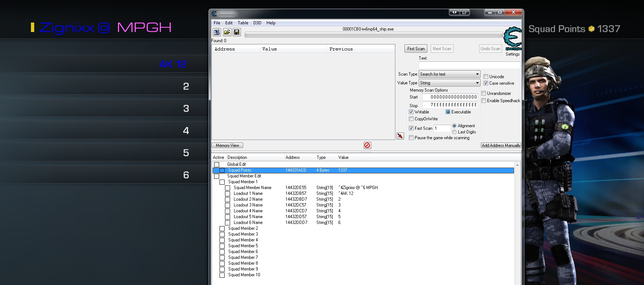Activate the Squad Member Edit checkbox
This screenshot has height=285, width=644.
coord(217,176)
